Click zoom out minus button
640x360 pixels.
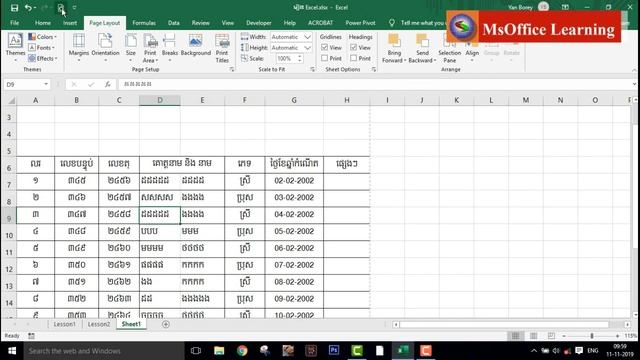click(x=564, y=336)
